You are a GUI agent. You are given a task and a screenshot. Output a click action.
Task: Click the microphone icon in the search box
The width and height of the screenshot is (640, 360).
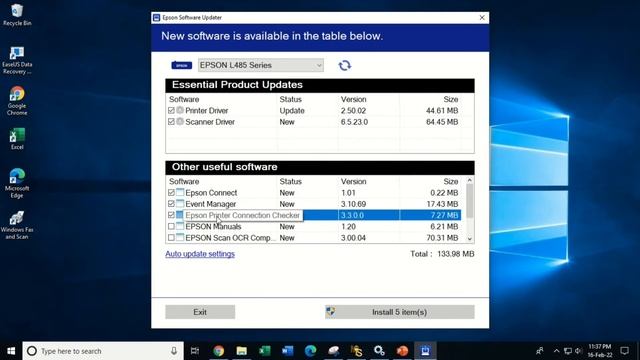tap(174, 351)
